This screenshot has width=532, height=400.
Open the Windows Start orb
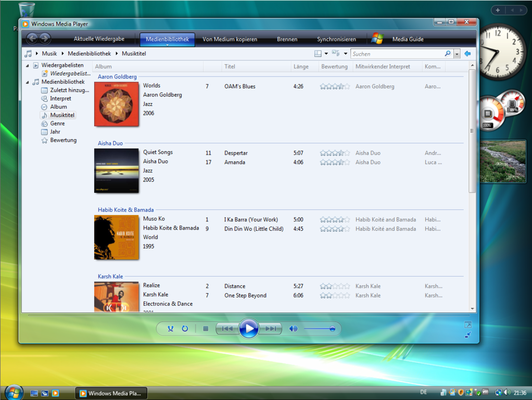(x=14, y=392)
